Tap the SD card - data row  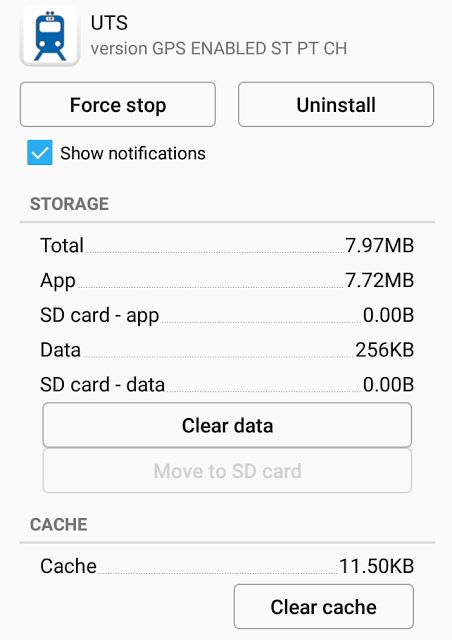(x=227, y=384)
